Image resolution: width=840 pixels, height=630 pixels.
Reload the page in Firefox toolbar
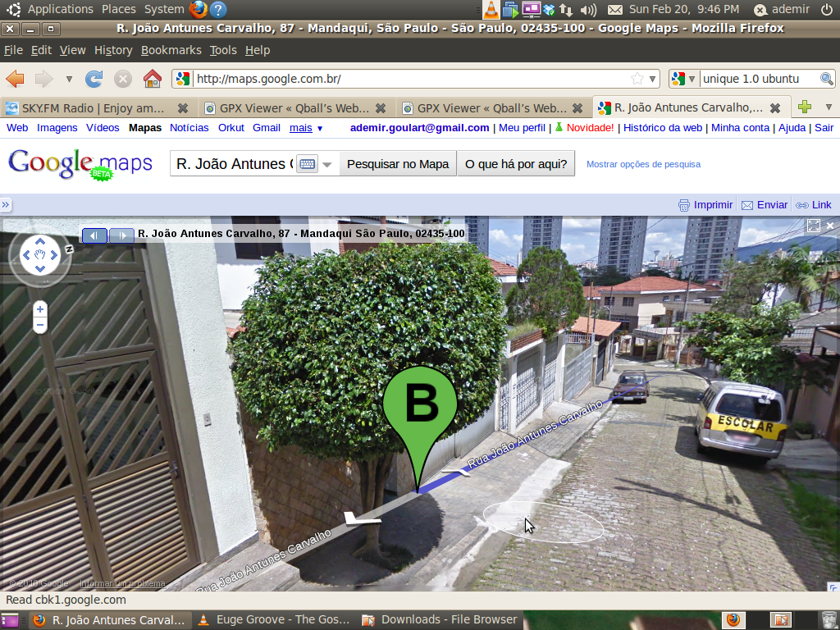tap(94, 79)
